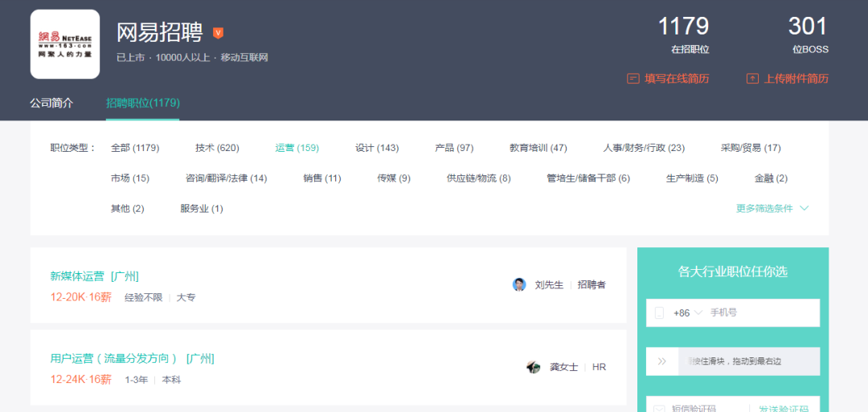Screen dimensions: 868x412
Task: Select the 运营 (159) job category
Action: click(297, 148)
